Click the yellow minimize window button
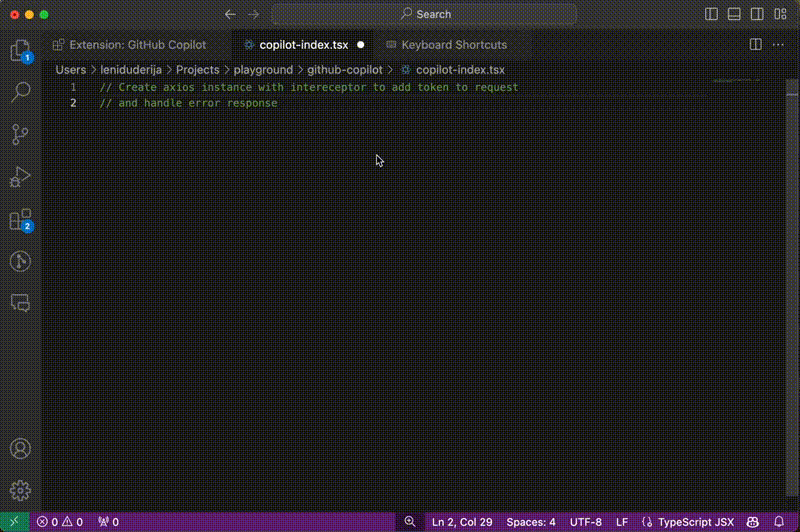The image size is (800, 532). (30, 14)
